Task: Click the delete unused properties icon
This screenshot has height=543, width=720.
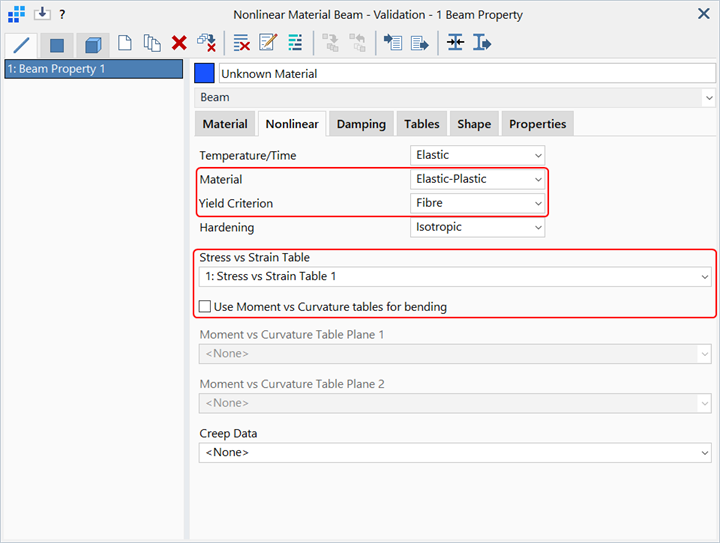Action: pos(206,43)
